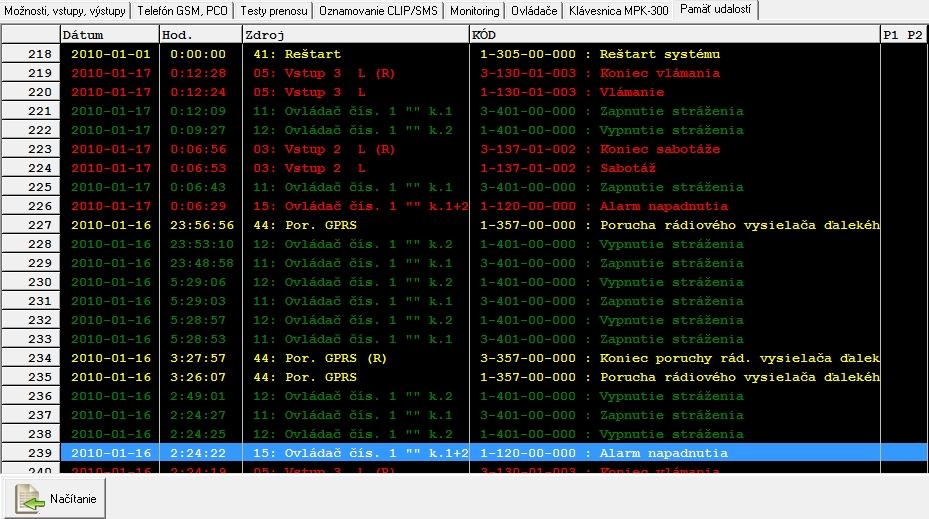Click the Načítanie load icon

pos(30,499)
